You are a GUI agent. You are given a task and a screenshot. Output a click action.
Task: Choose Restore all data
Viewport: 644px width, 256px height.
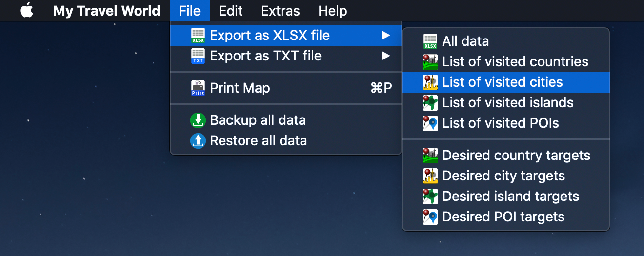point(286,141)
